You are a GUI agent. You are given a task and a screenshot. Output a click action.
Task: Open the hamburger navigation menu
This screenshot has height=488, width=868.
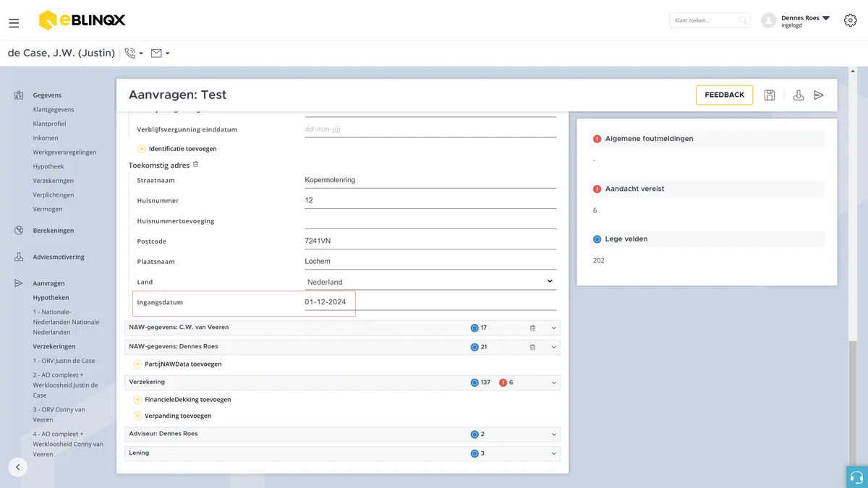click(14, 23)
